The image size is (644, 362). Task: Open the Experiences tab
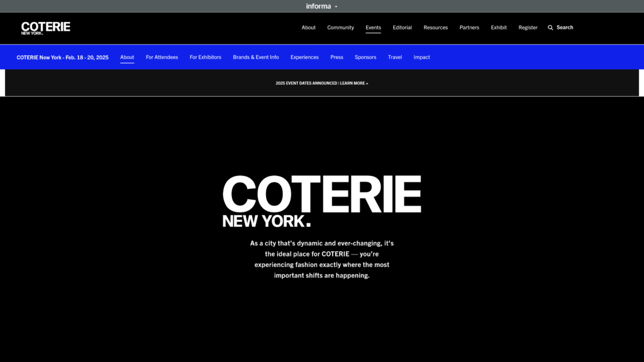(304, 57)
